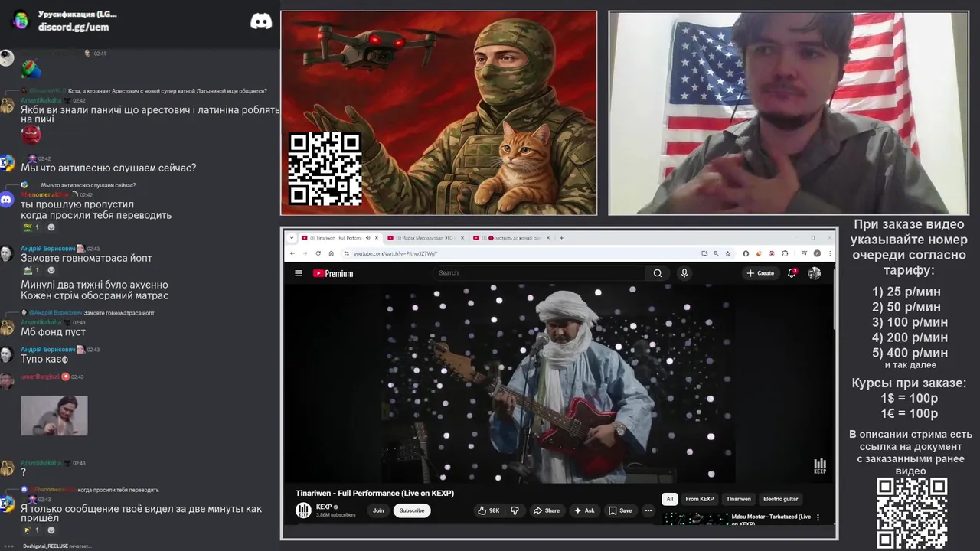Image resolution: width=980 pixels, height=551 pixels.
Task: Open browser extensions puzzle icon
Action: [x=786, y=253]
